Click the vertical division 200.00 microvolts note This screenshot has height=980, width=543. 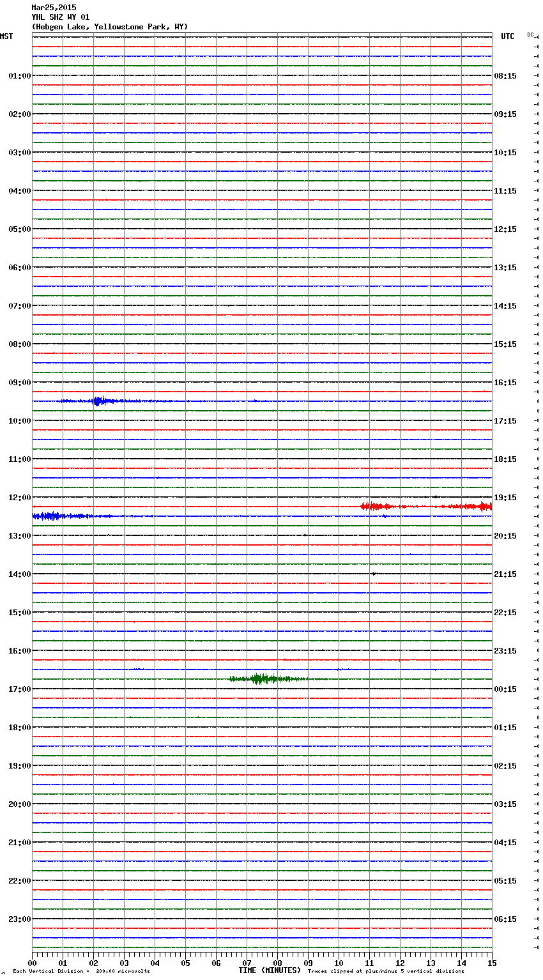coord(81,972)
